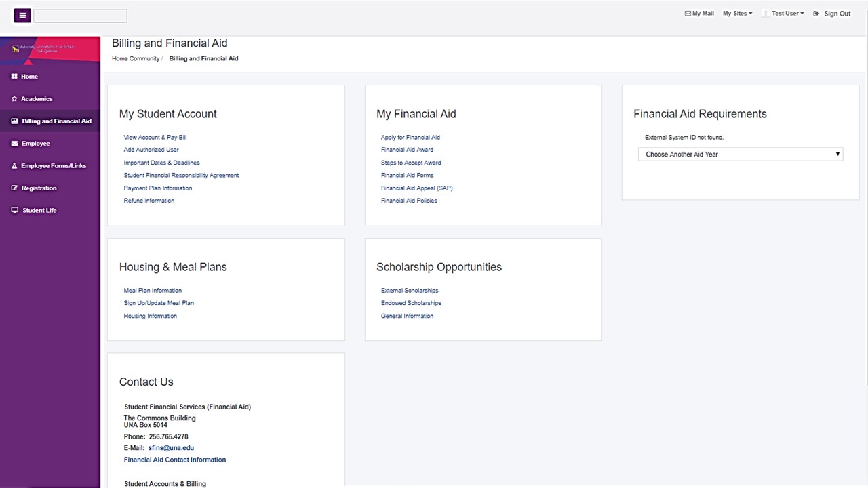Expand the My Sites dropdown menu
Image resolution: width=868 pixels, height=488 pixels.
[737, 14]
